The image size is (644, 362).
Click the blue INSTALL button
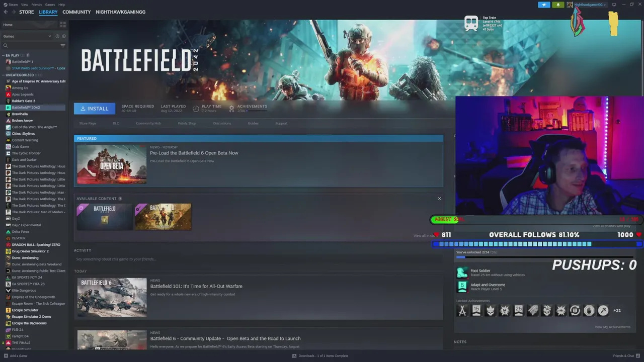[95, 109]
